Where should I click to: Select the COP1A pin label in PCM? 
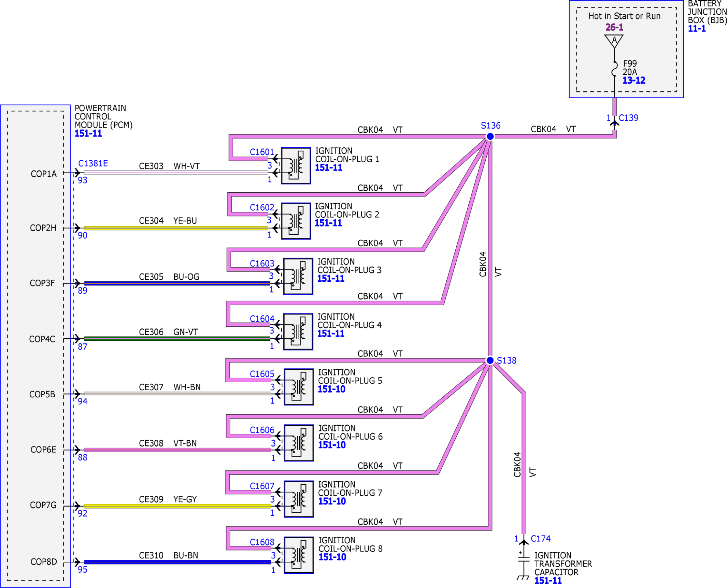click(x=44, y=174)
